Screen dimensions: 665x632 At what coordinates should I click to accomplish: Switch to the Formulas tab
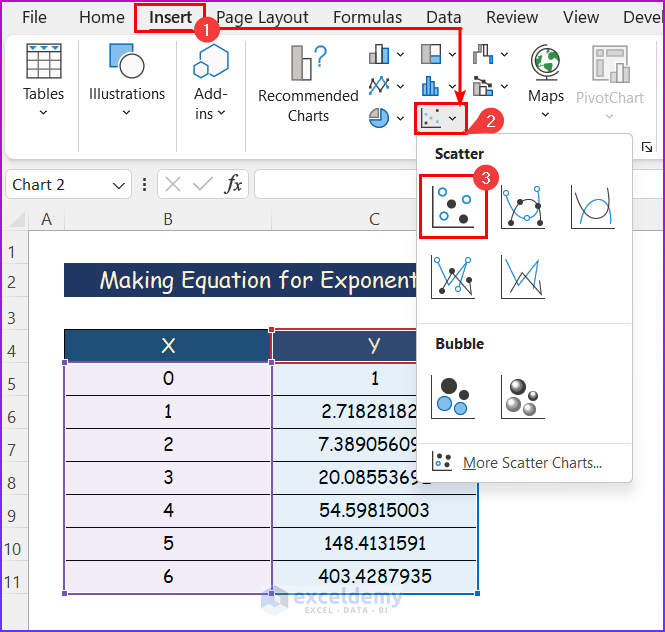point(367,17)
